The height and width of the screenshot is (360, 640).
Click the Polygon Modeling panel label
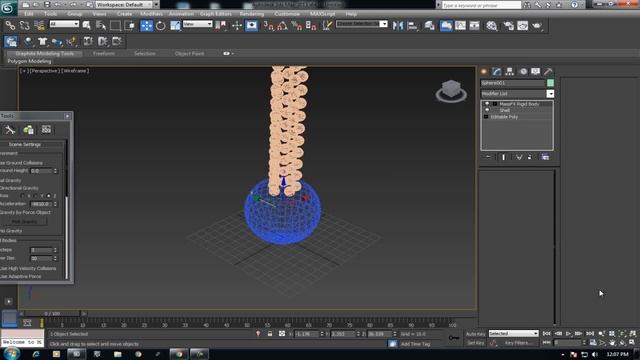29,61
